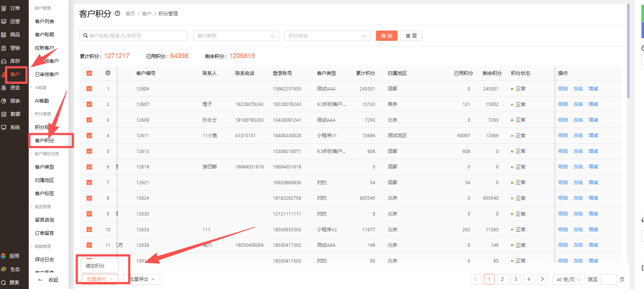Open 明细 for customer 12604
This screenshot has width=644, height=289.
coord(563,89)
